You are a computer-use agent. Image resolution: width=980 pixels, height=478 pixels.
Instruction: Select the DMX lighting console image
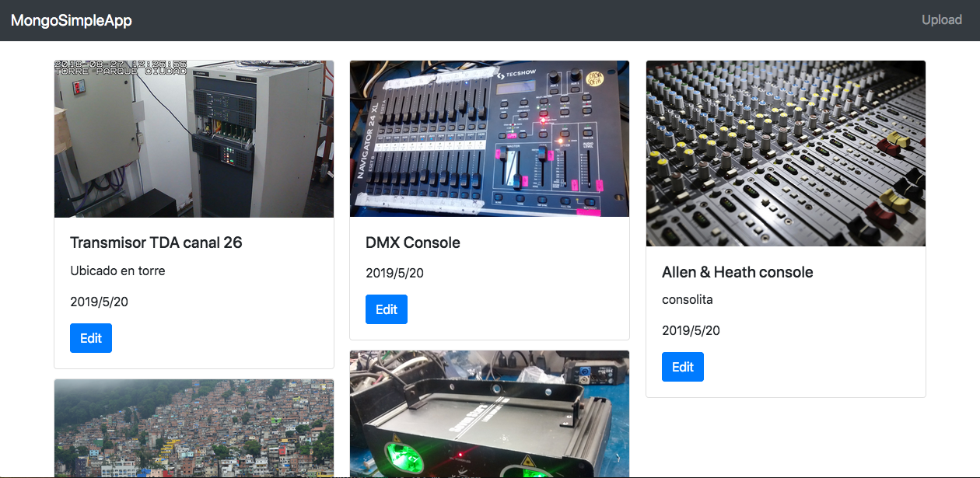[x=489, y=140]
